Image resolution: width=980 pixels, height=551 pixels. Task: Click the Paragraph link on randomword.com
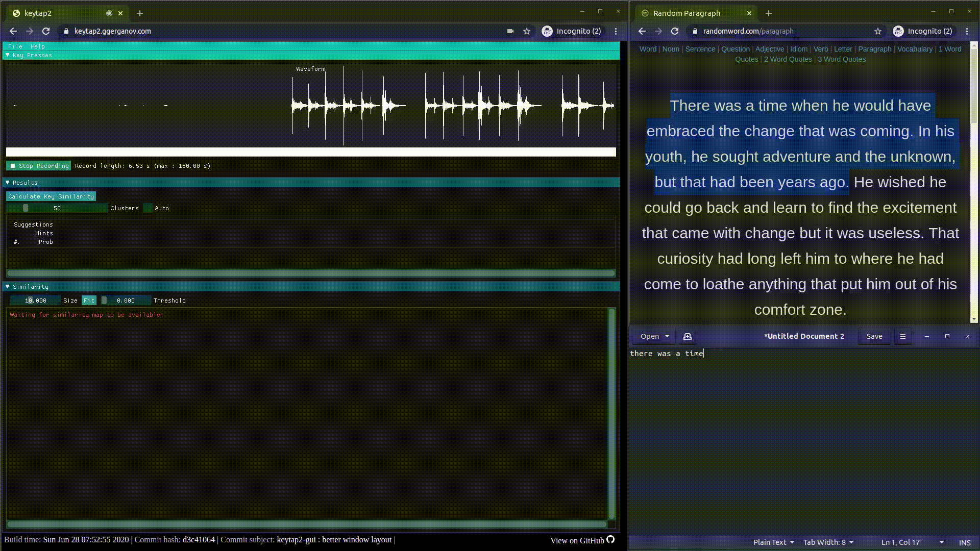(874, 48)
